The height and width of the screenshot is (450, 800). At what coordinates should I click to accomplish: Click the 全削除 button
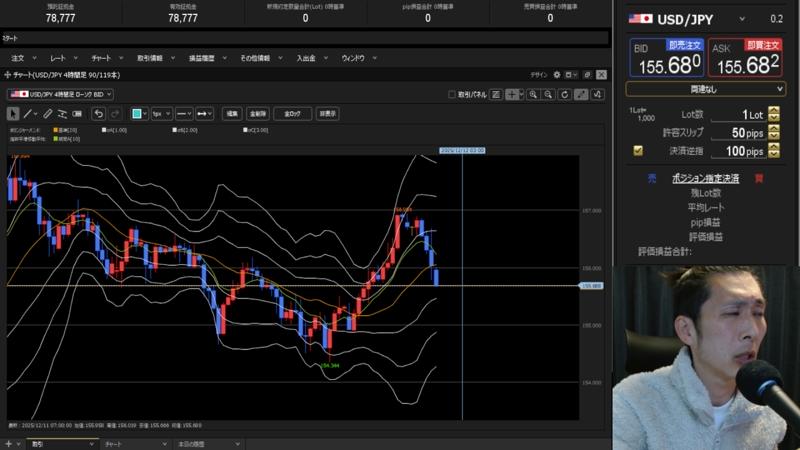(x=257, y=113)
